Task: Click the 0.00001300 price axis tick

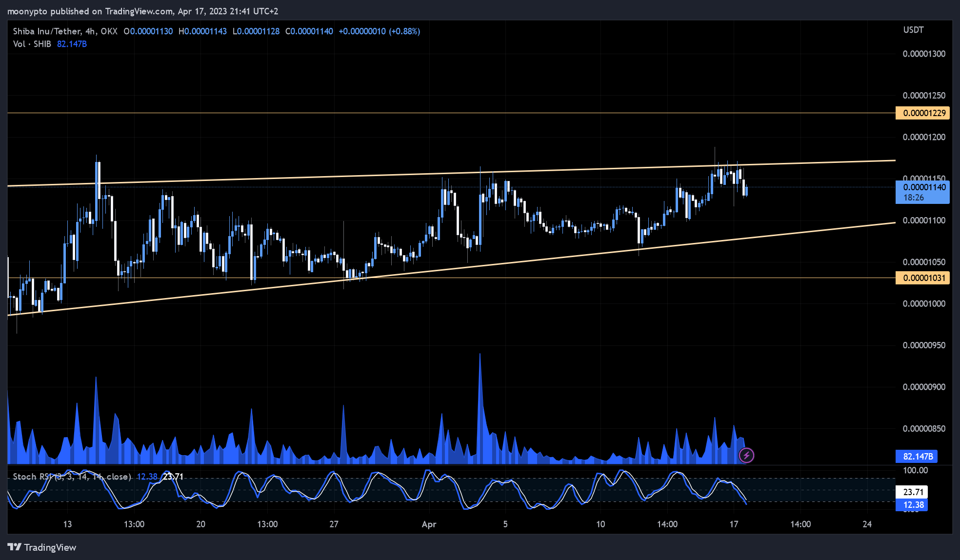Action: 924,54
